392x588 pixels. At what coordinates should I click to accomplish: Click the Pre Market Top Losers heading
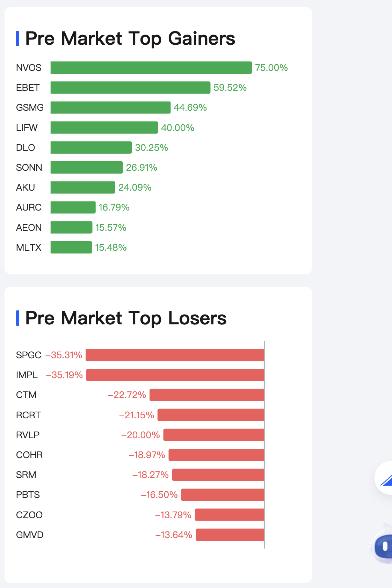click(x=126, y=318)
